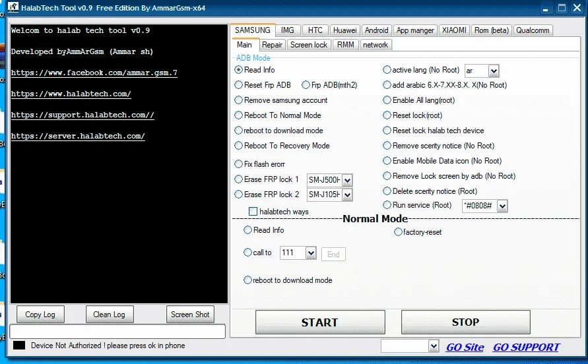Select the ADB Mode Read Info radio button
This screenshot has height=364, width=588.
point(238,70)
